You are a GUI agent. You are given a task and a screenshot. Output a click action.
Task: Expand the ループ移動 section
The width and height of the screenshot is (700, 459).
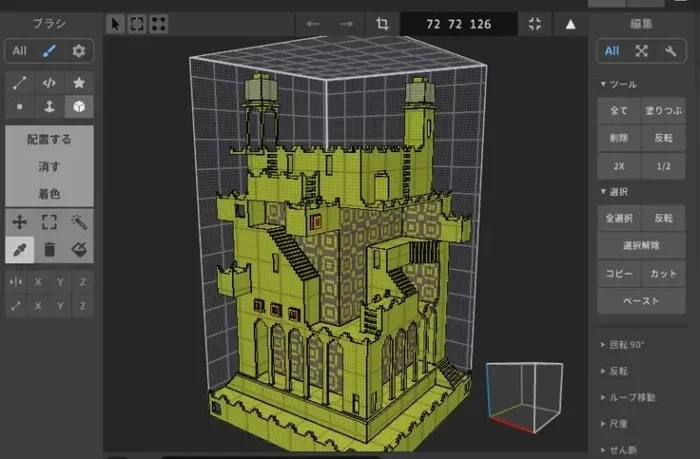(628, 397)
